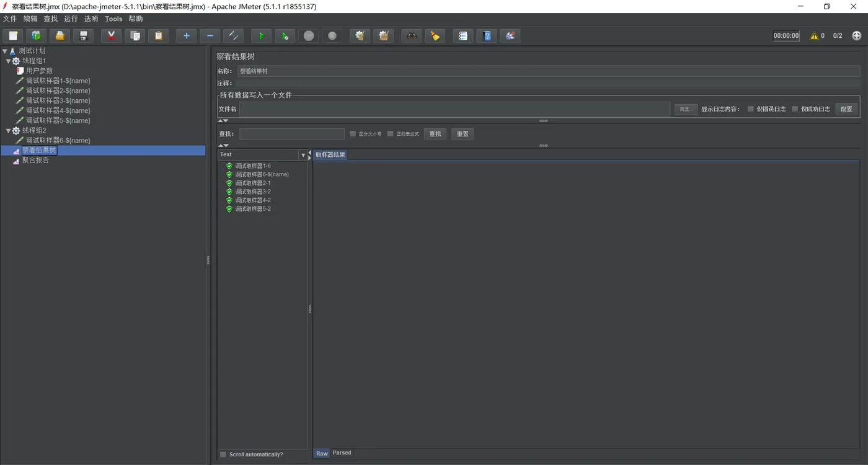Open the 文件 menu
The image size is (868, 465).
coord(10,19)
